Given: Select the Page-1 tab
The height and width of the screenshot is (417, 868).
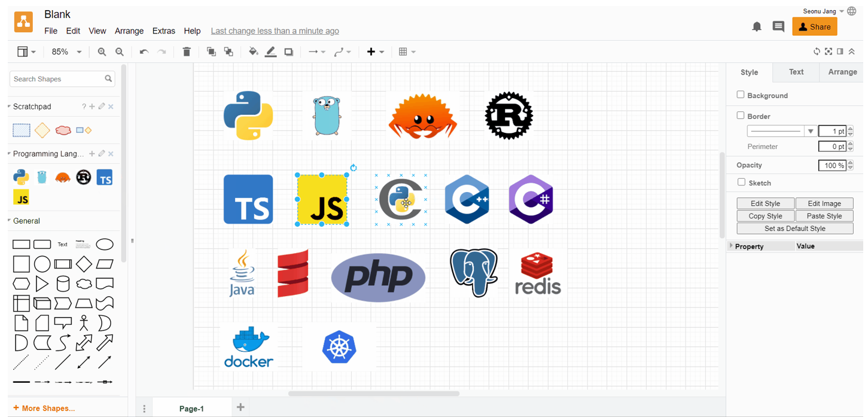Looking at the screenshot, I should point(191,409).
